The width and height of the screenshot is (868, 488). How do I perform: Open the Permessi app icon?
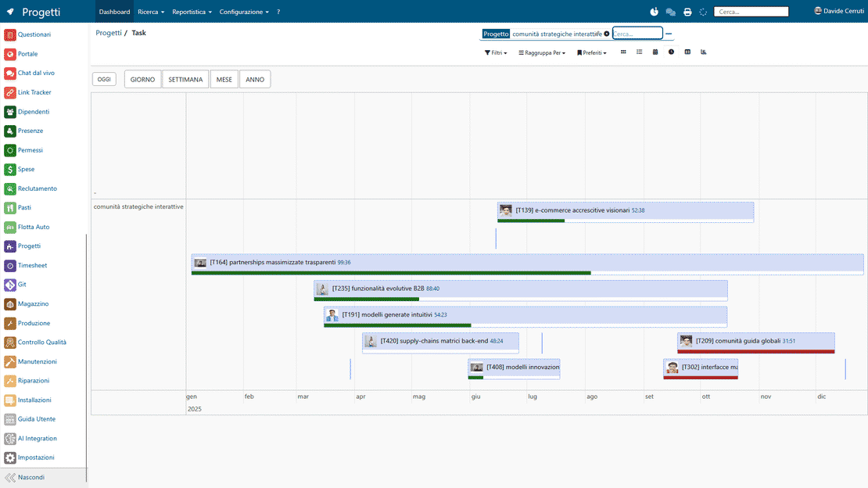(10, 150)
